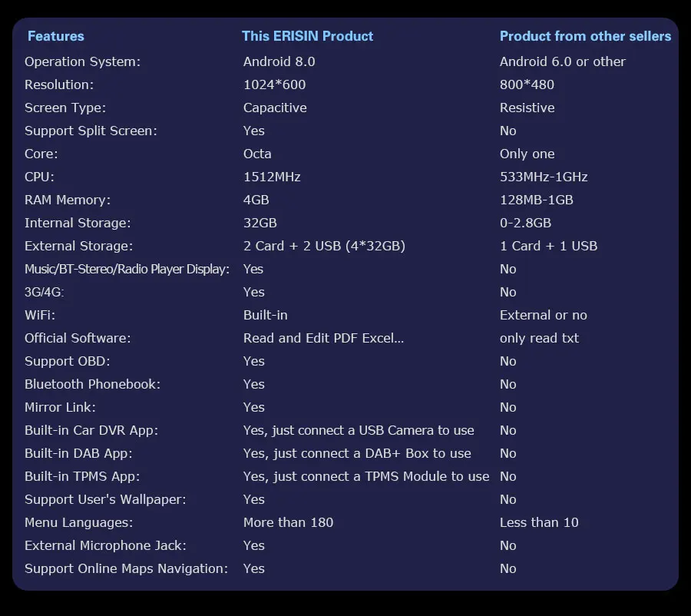Click More than 180 languages value
Viewport: 691px width, 616px height.
point(288,522)
